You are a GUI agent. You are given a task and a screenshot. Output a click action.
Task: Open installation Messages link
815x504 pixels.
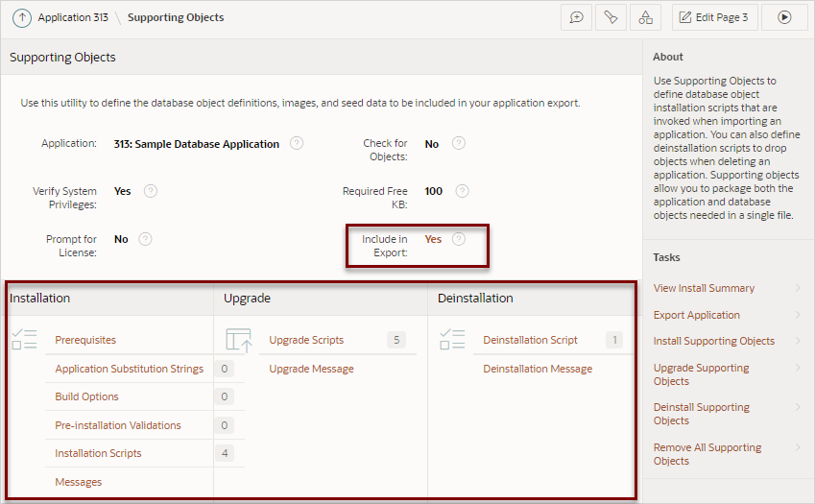[79, 482]
